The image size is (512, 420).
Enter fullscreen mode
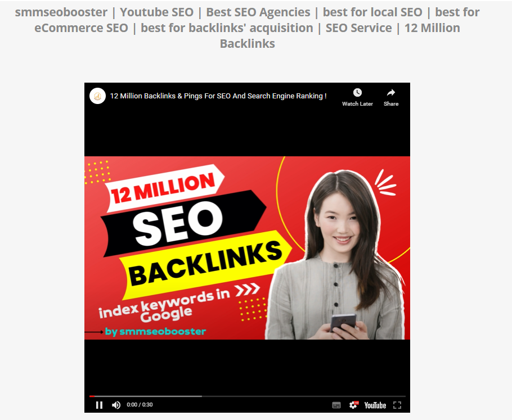[397, 404]
